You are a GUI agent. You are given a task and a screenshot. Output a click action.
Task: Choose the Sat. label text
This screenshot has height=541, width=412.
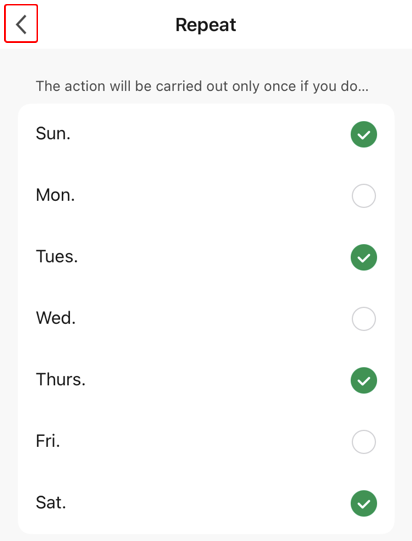[51, 502]
